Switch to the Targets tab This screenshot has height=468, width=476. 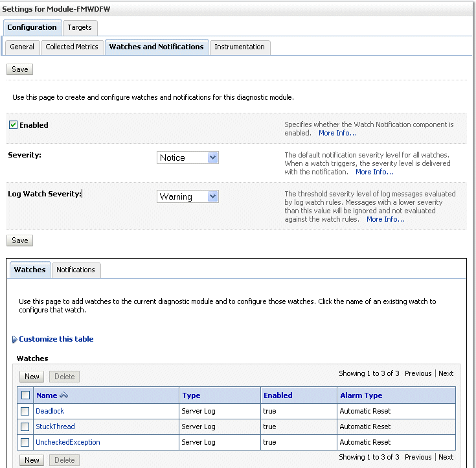pos(80,27)
